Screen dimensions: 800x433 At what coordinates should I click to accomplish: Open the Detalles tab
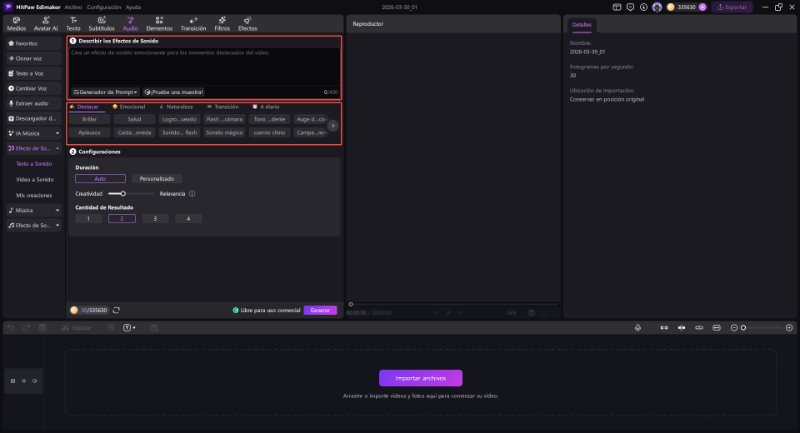coord(582,24)
